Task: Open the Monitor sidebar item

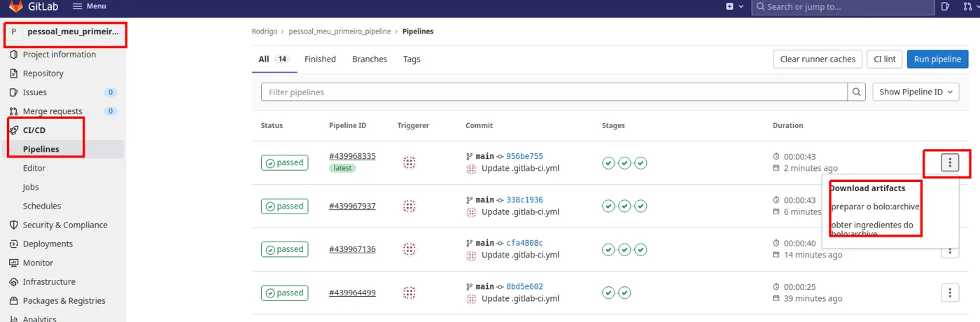Action: pyautogui.click(x=38, y=262)
